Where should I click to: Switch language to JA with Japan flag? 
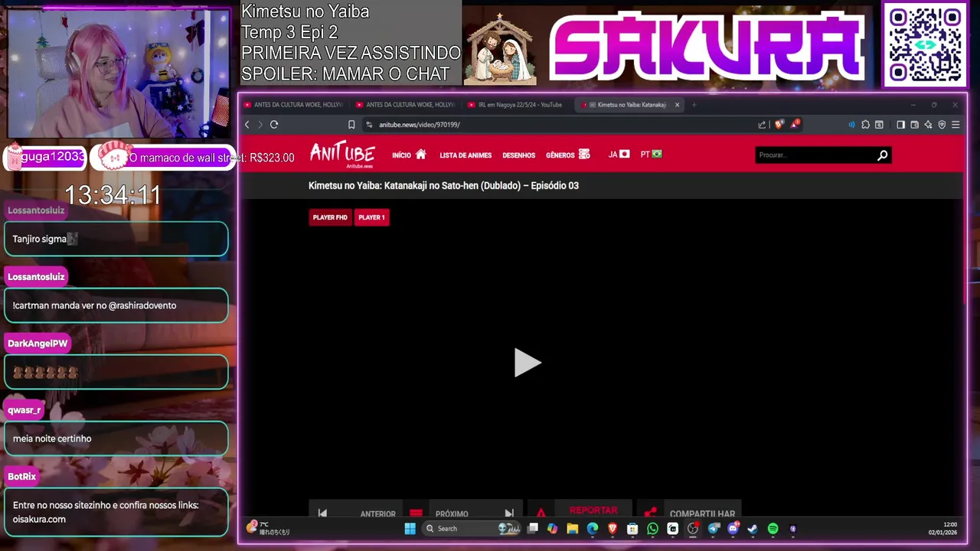[619, 155]
